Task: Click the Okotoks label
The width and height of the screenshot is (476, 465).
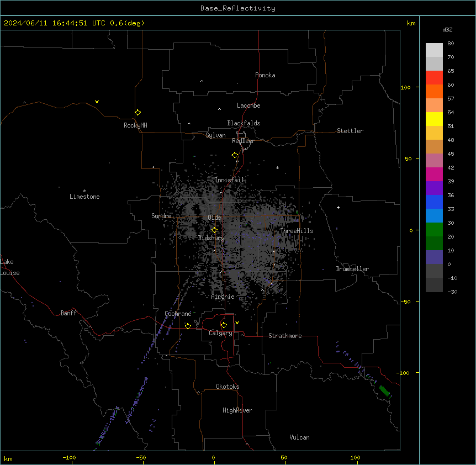Action: click(x=228, y=387)
